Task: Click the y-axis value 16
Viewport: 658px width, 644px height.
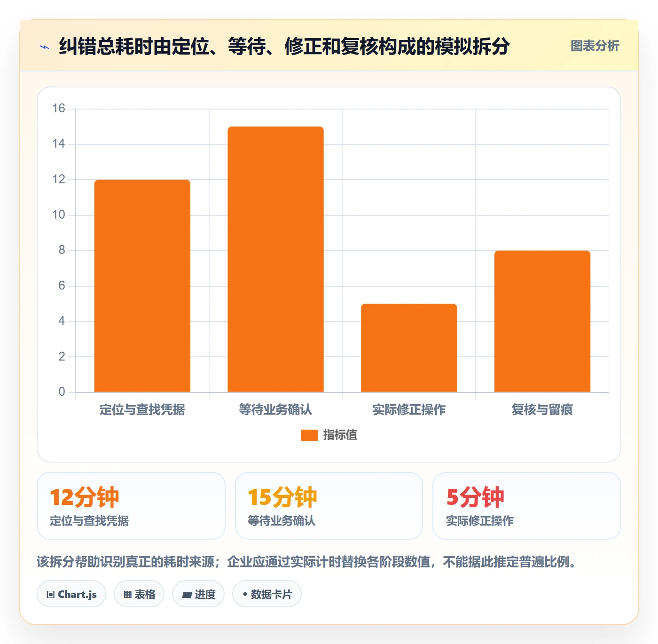Action: 59,109
